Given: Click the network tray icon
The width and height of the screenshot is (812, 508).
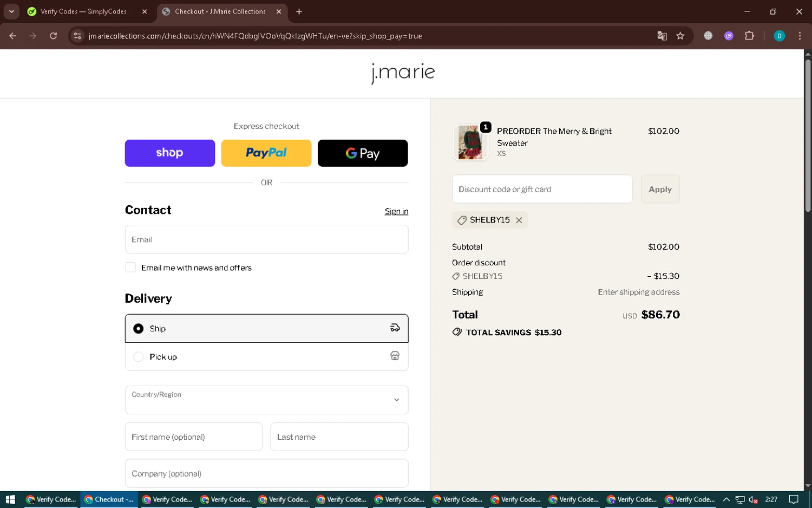Looking at the screenshot, I should tap(740, 499).
